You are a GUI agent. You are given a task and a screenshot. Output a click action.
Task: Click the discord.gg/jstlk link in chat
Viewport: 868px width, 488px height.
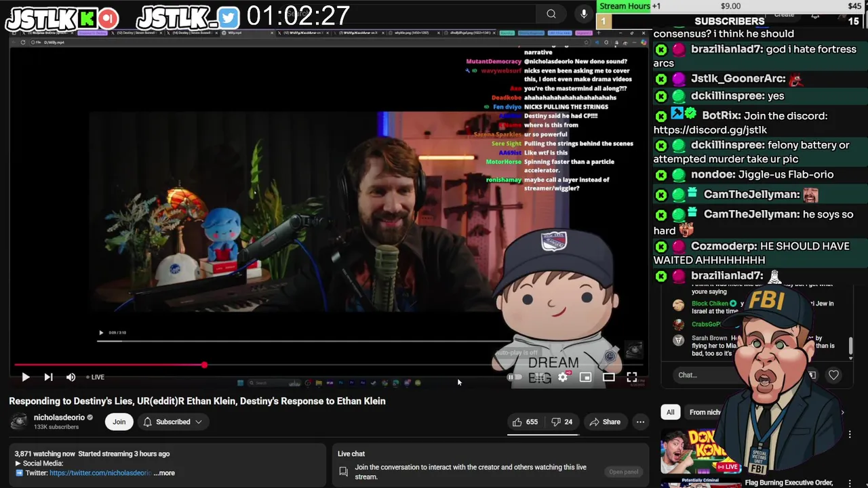coord(710,130)
